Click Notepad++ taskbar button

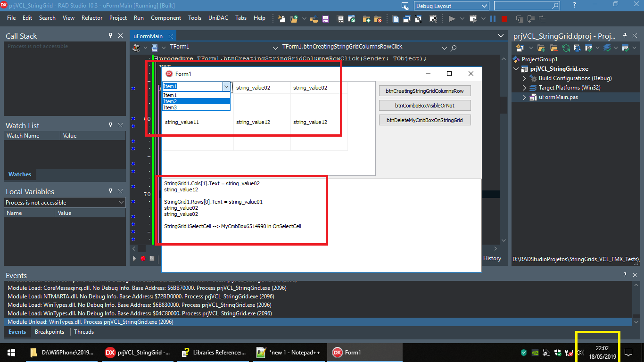(288, 353)
